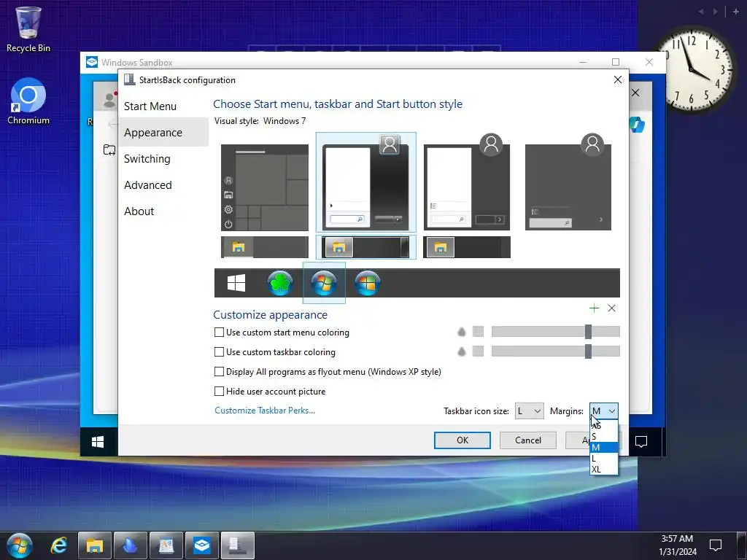Choose the Windows 10 taskbar style thumbnail
Screen dimensions: 747x560
point(264,247)
